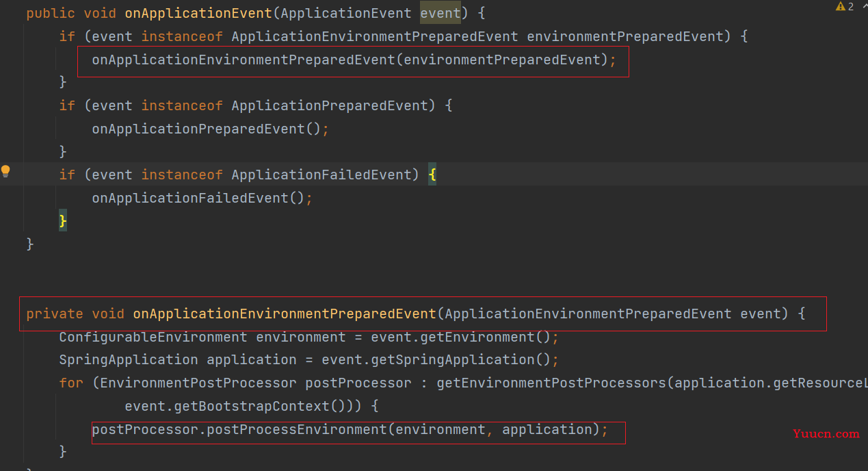Click the yellow lightbulb quick-fix icon
The image size is (868, 471).
point(5,171)
